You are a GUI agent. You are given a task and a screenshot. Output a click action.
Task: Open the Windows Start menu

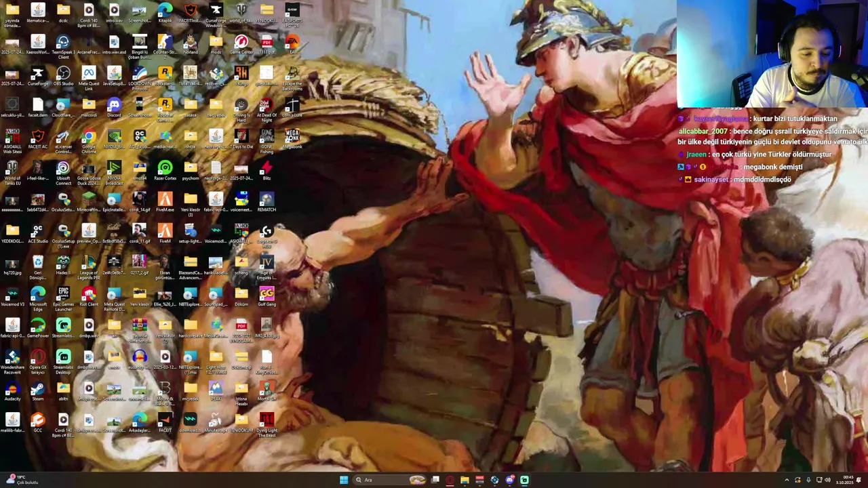(344, 480)
